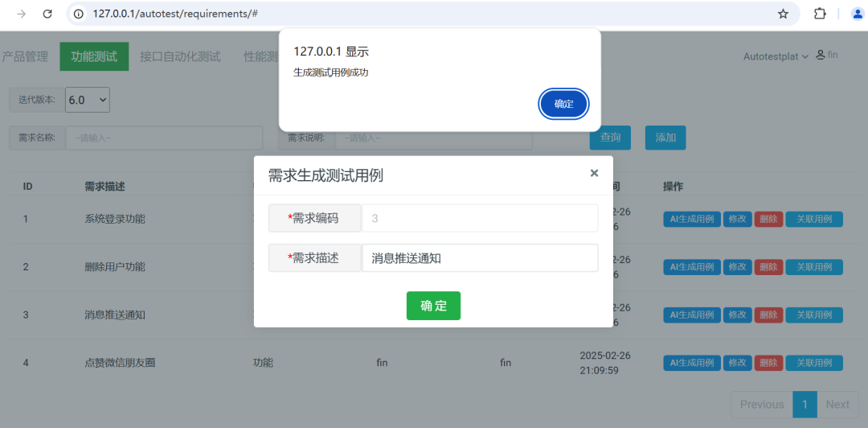Image resolution: width=868 pixels, height=428 pixels.
Task: Click the 需求说明 search input
Action: click(433, 138)
